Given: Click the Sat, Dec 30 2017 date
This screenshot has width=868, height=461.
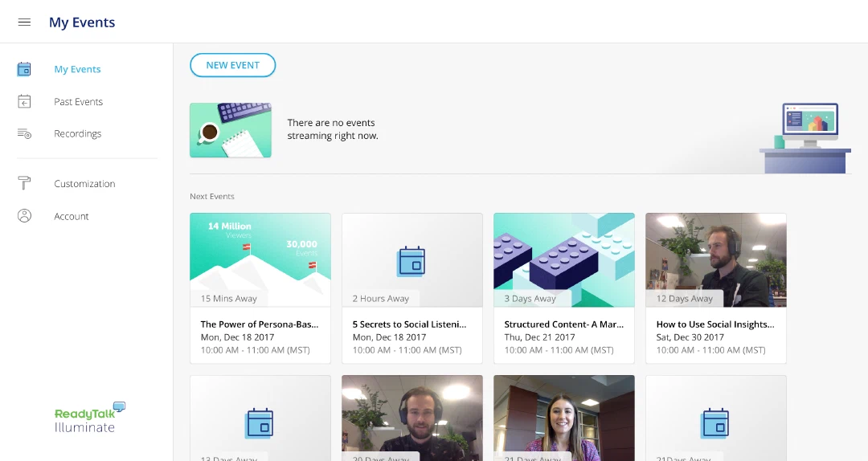Looking at the screenshot, I should tap(690, 337).
